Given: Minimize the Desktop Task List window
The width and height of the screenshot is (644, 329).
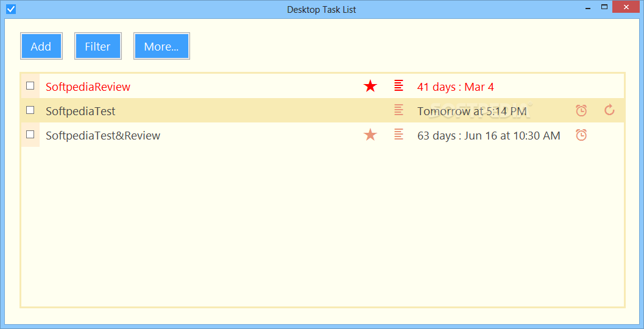Looking at the screenshot, I should coord(588,8).
